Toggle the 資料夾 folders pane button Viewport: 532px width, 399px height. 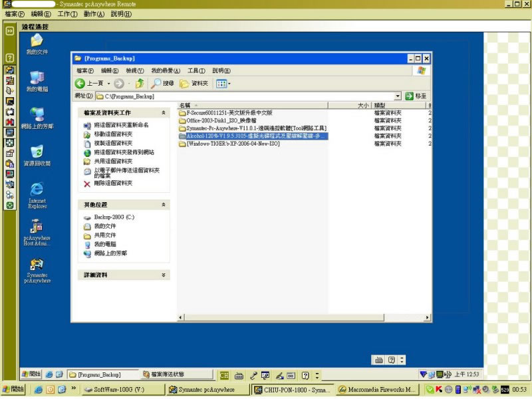coord(194,84)
